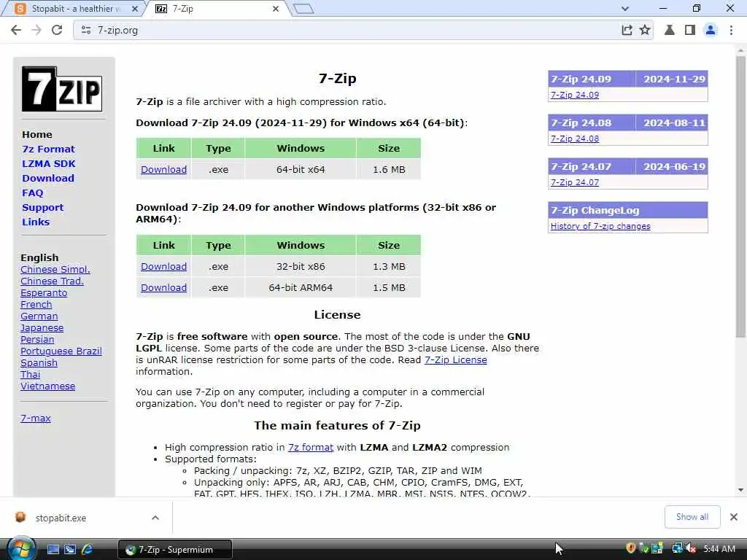Open the LZMA SDK sidebar link

[49, 163]
